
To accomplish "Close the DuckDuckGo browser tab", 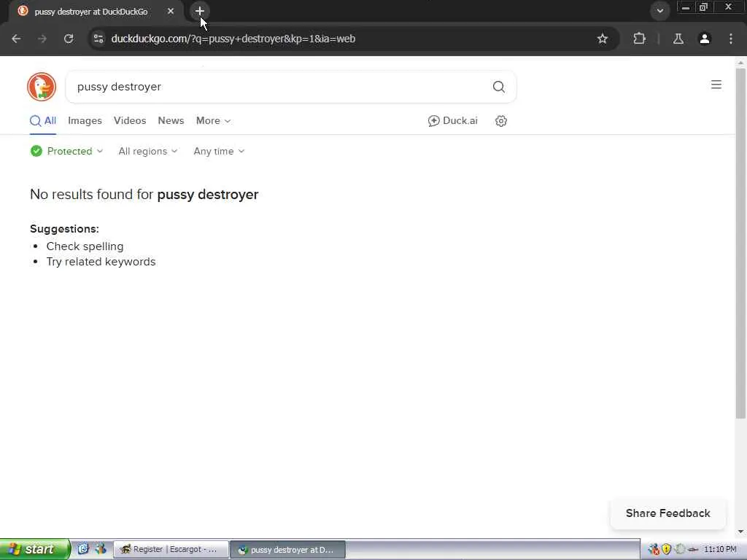I will click(x=171, y=11).
